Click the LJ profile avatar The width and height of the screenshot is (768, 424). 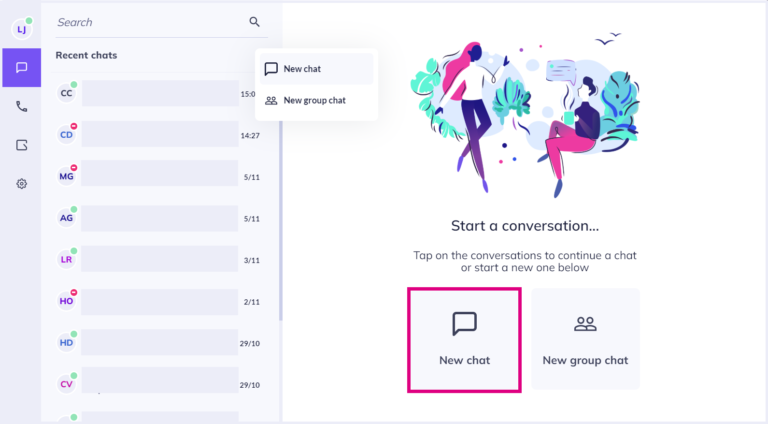[x=22, y=29]
